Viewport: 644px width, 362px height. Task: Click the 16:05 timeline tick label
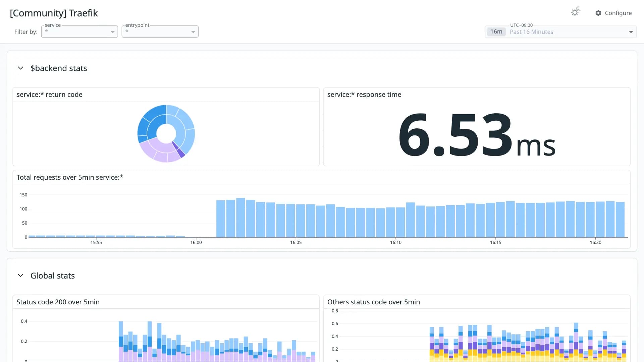[x=296, y=242]
